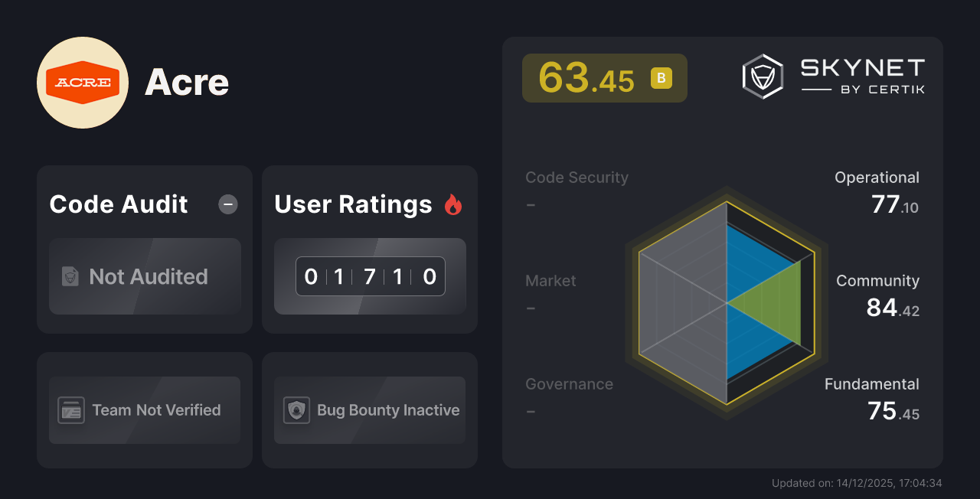
Task: Select the Skynet by CertiK shield logo
Action: 763,75
